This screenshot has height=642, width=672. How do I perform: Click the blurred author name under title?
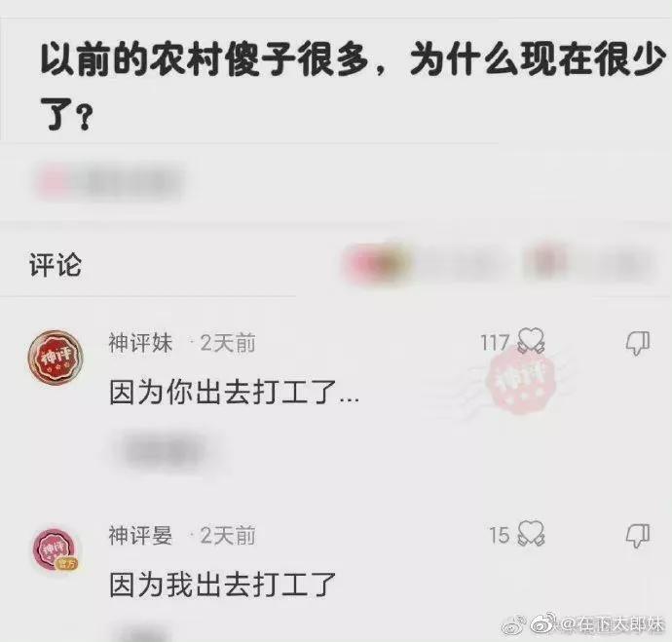[x=111, y=182]
